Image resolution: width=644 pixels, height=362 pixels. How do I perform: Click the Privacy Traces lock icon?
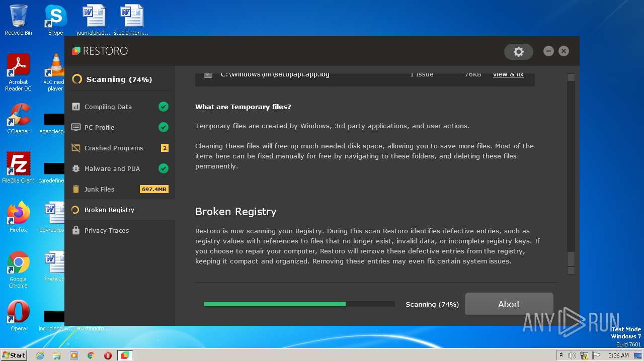[x=76, y=230]
